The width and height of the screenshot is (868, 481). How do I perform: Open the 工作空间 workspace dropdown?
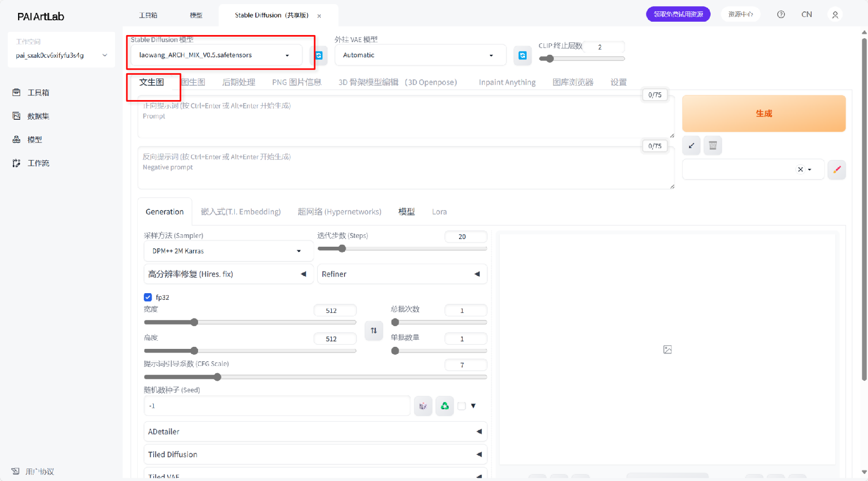click(61, 55)
